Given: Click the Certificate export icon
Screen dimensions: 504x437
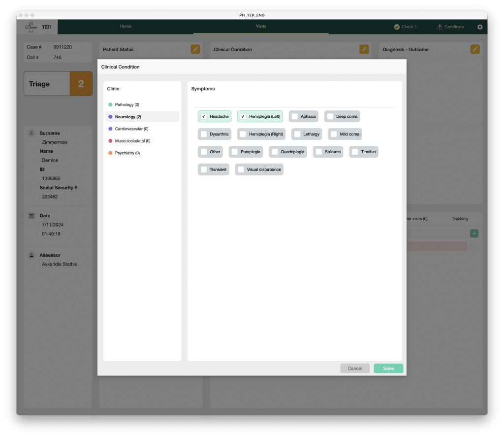Looking at the screenshot, I should [440, 27].
